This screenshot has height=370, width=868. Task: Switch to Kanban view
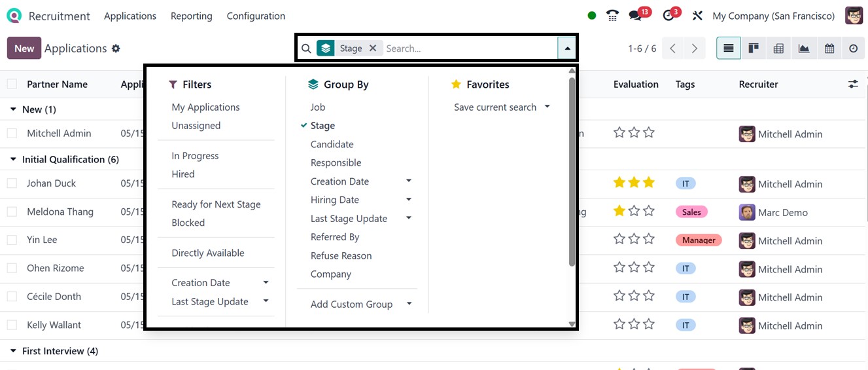tap(754, 48)
